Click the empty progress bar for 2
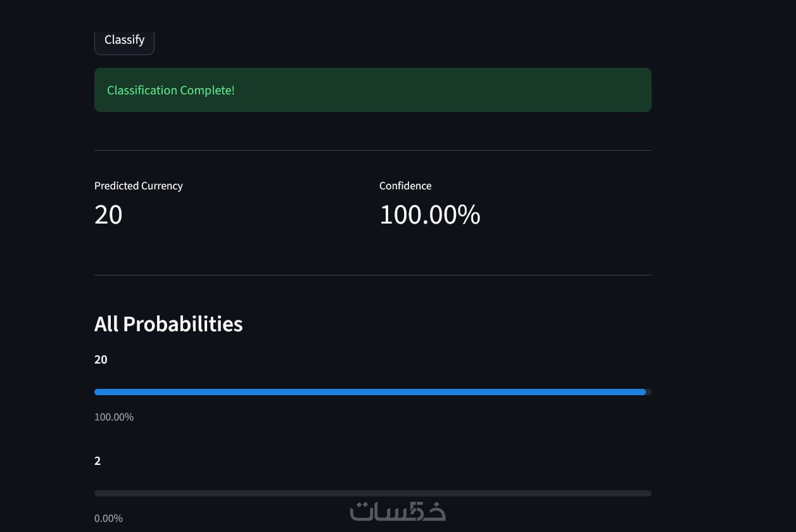 coord(372,493)
